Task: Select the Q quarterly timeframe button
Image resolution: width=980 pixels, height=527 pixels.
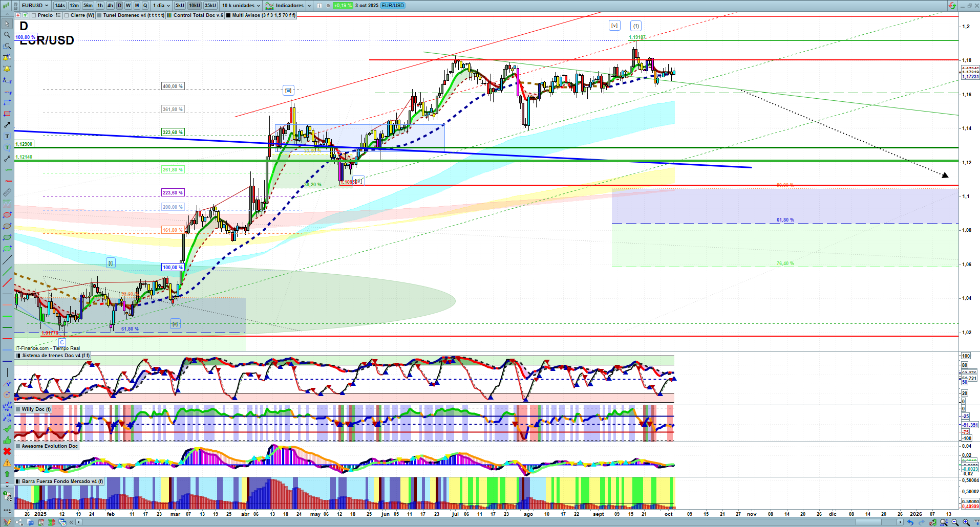Action: click(145, 6)
